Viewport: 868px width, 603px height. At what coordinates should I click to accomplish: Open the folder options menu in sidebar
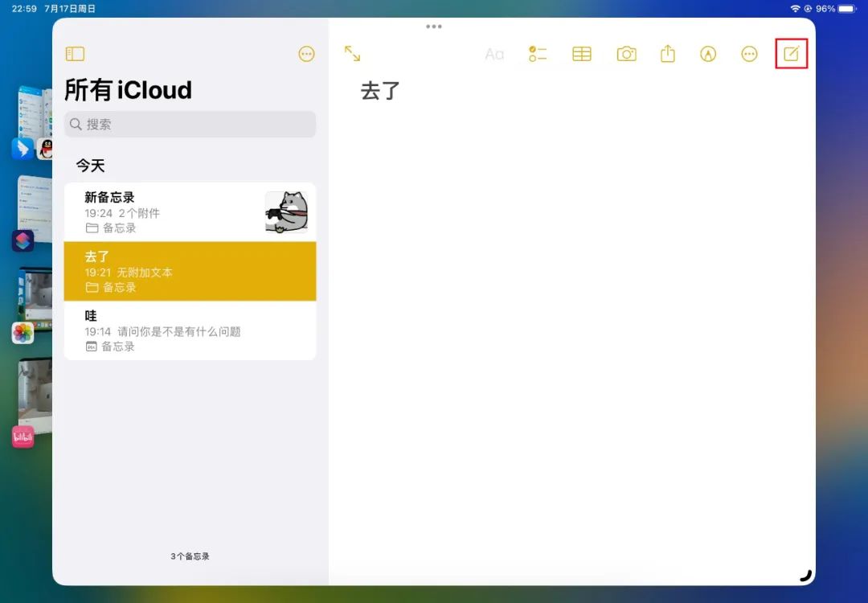pyautogui.click(x=306, y=54)
